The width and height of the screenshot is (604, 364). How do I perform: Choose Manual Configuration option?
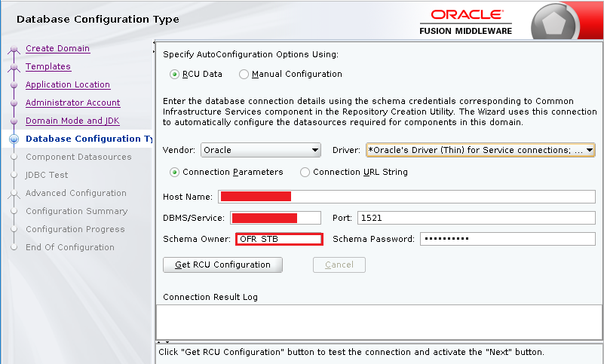(x=244, y=74)
